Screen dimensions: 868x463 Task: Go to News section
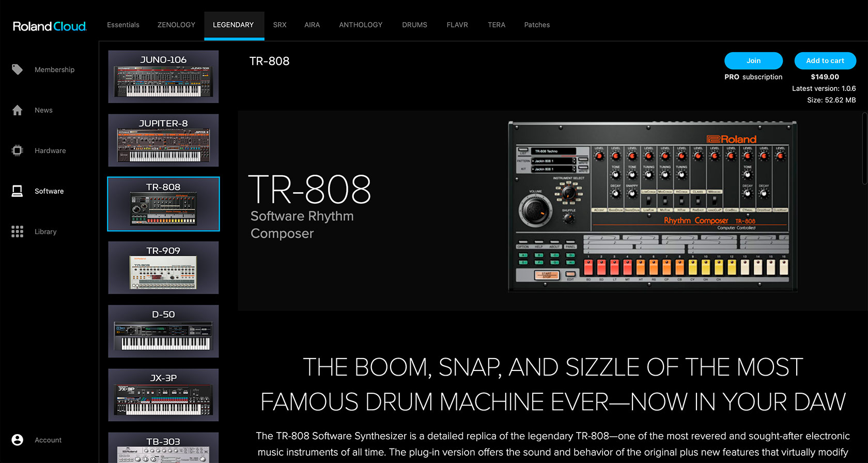43,110
